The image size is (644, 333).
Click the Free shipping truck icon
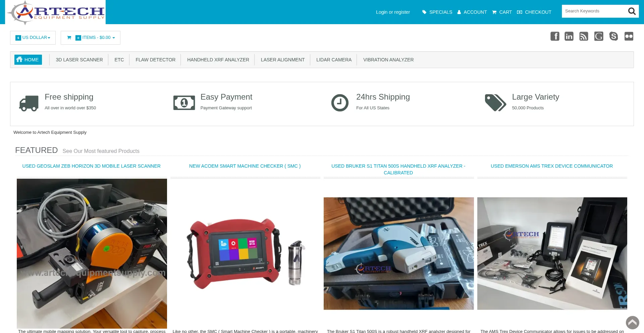(x=29, y=103)
